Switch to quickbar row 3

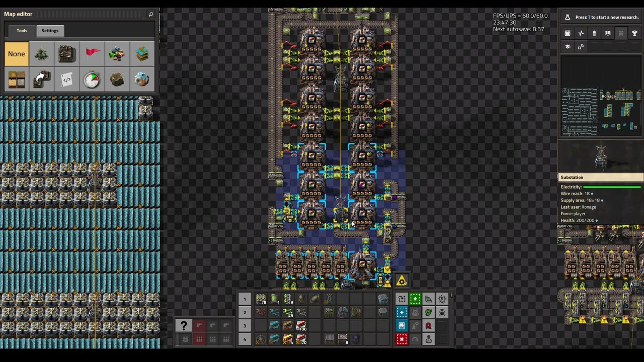(x=245, y=326)
